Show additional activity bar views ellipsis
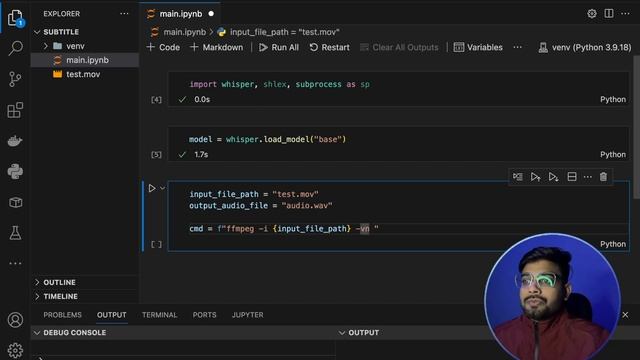The image size is (640, 360). (15, 263)
